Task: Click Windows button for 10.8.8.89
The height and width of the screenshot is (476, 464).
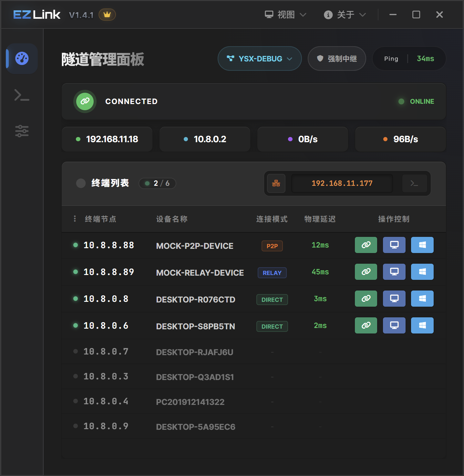Action: click(422, 272)
